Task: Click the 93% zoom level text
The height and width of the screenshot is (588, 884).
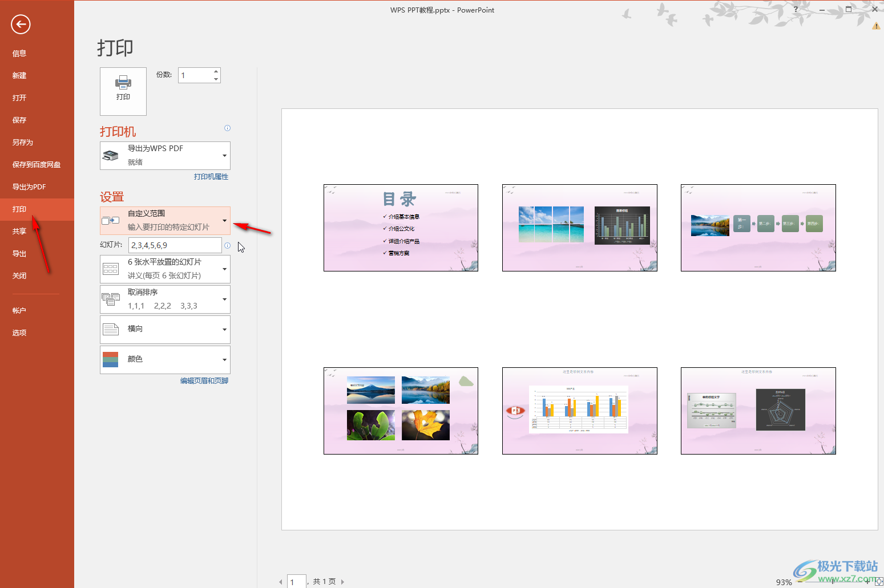Action: 784,582
